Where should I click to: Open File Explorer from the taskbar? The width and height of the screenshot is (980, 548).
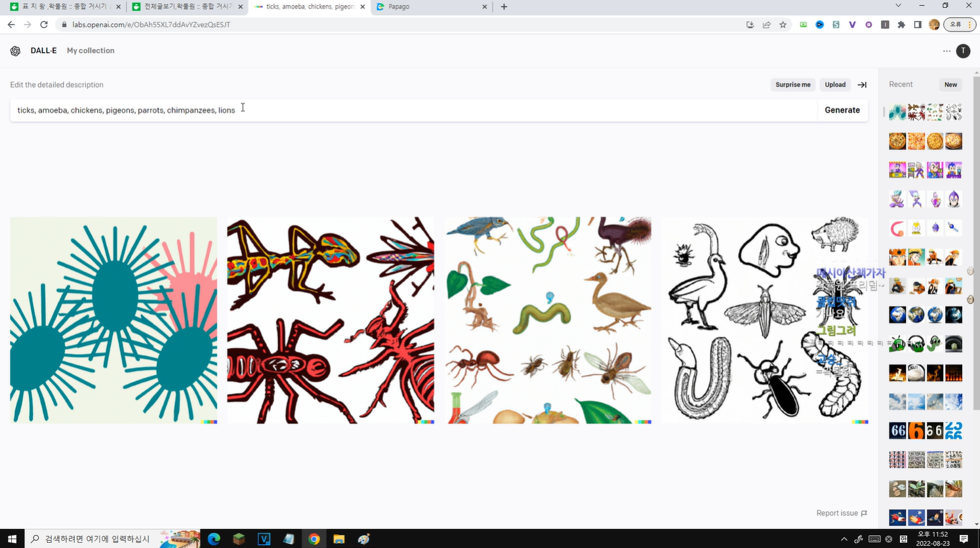click(x=338, y=539)
